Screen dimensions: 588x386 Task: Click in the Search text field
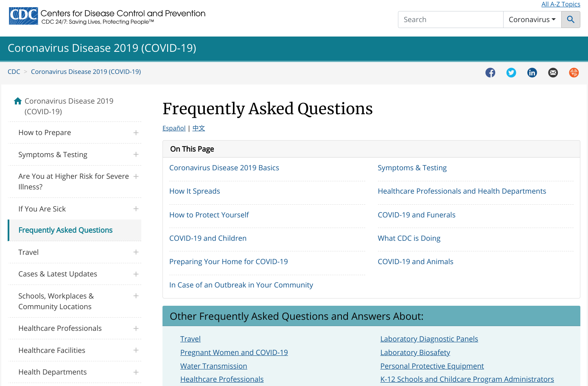click(450, 20)
